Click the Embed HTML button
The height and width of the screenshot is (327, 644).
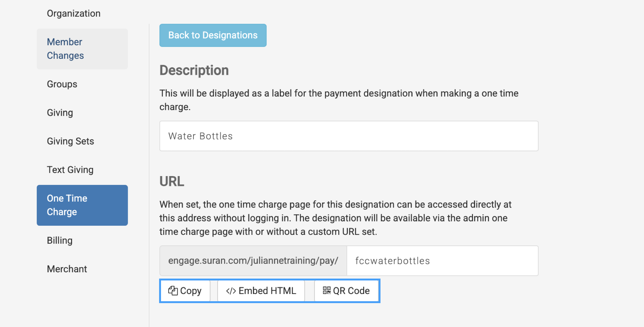[261, 291]
